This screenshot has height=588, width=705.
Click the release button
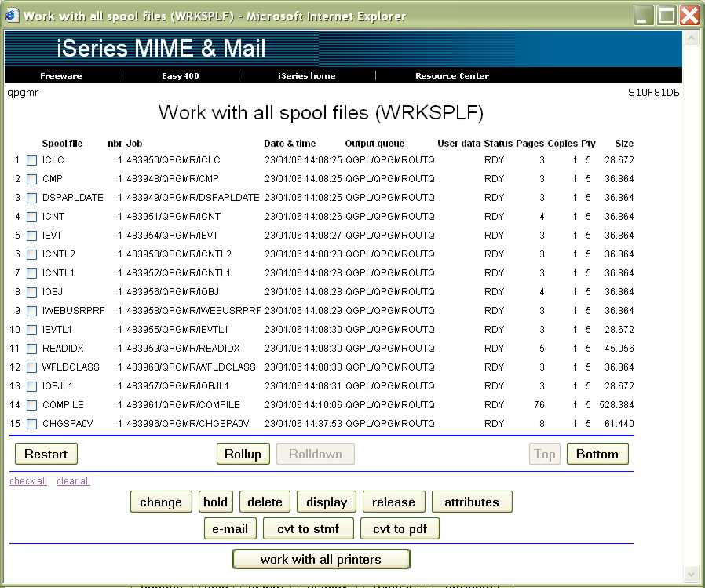[393, 502]
